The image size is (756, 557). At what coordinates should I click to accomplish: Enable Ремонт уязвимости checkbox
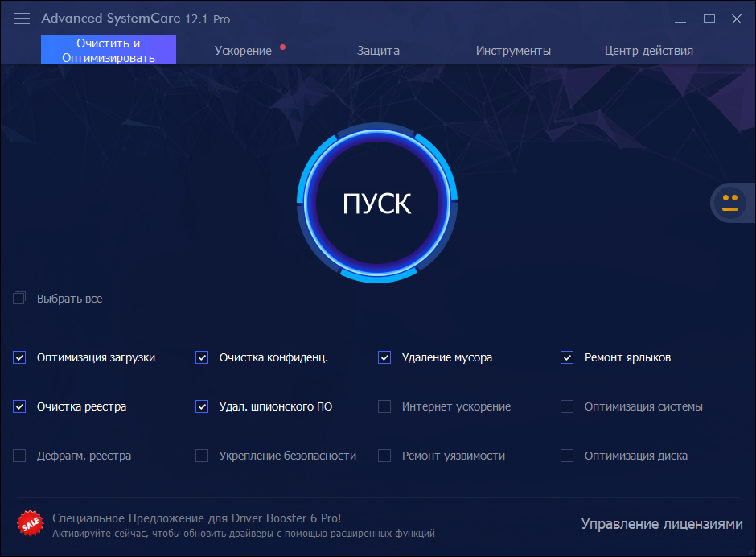pyautogui.click(x=384, y=456)
